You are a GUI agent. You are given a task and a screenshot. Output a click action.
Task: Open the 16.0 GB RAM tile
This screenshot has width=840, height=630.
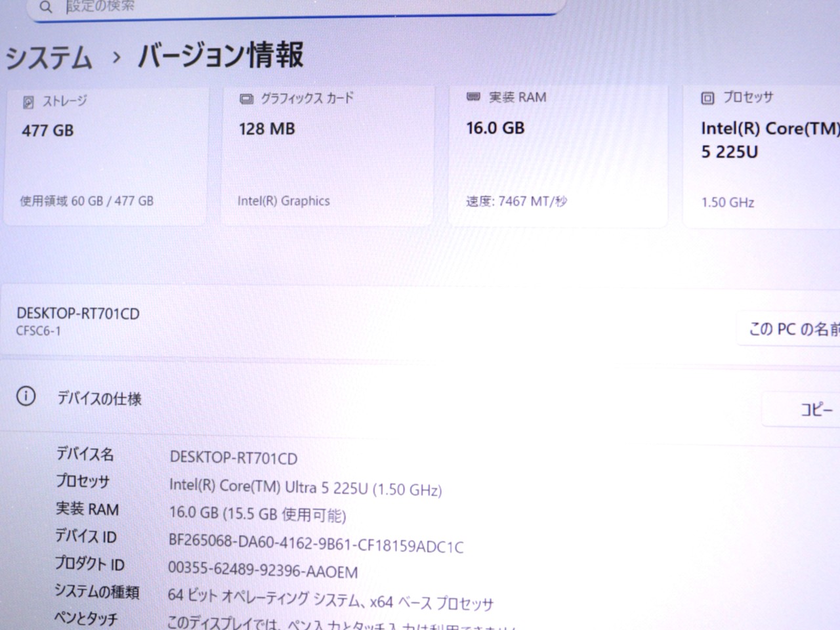coord(556,157)
